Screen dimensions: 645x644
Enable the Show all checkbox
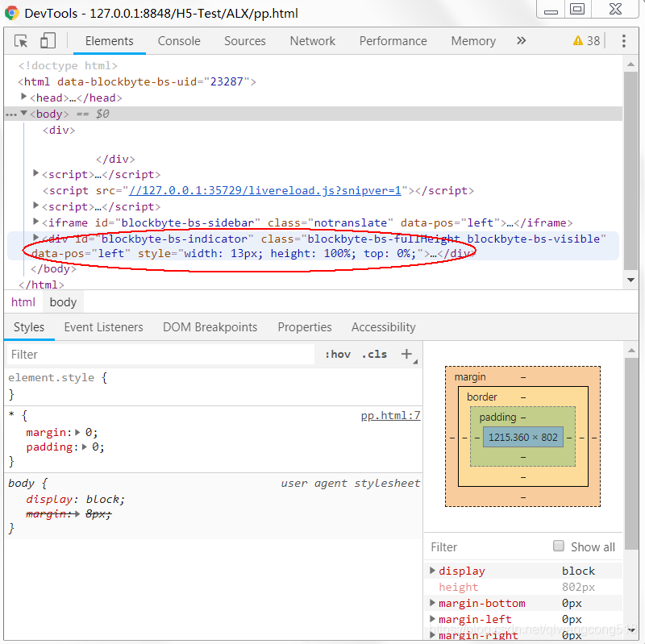559,546
